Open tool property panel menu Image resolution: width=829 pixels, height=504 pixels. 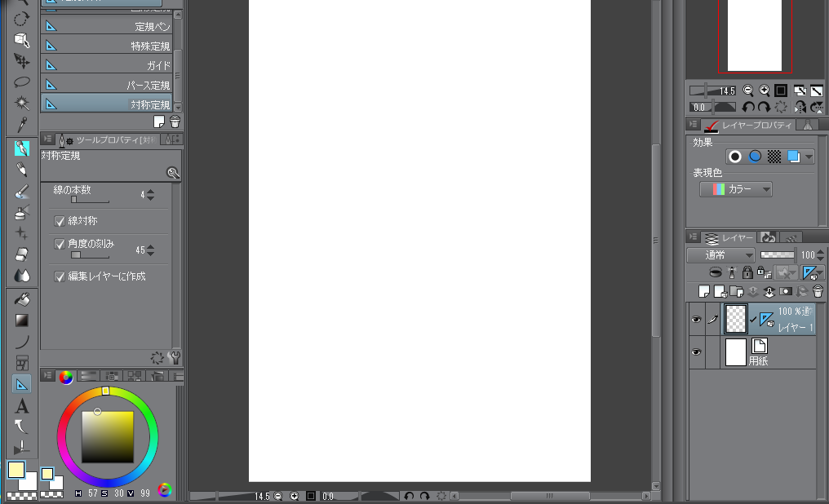point(47,139)
